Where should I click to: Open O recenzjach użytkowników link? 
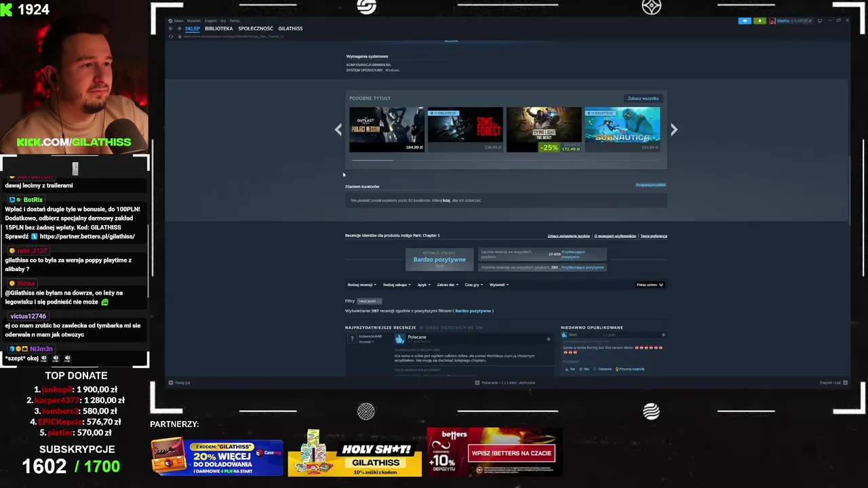[x=615, y=236]
